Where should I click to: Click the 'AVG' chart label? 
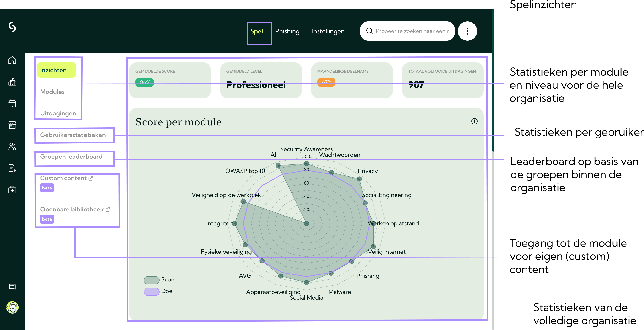[x=245, y=276]
